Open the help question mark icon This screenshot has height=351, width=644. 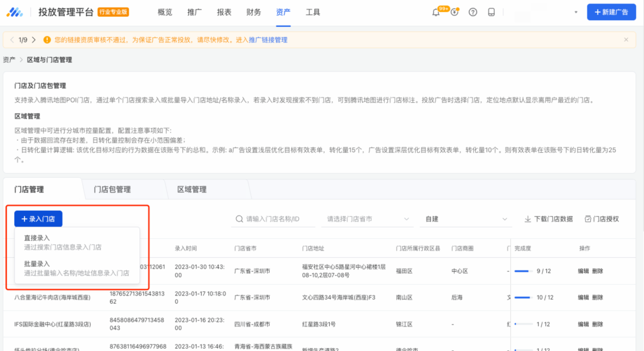pos(473,12)
